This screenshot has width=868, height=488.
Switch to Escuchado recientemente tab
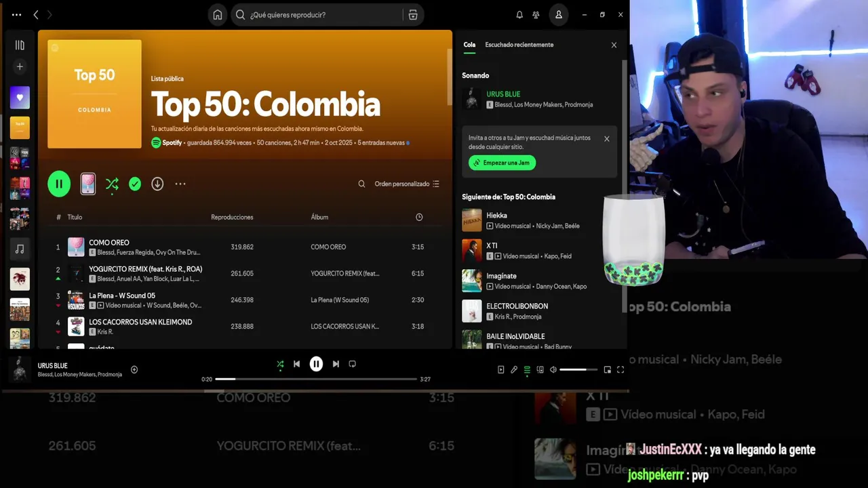[519, 45]
